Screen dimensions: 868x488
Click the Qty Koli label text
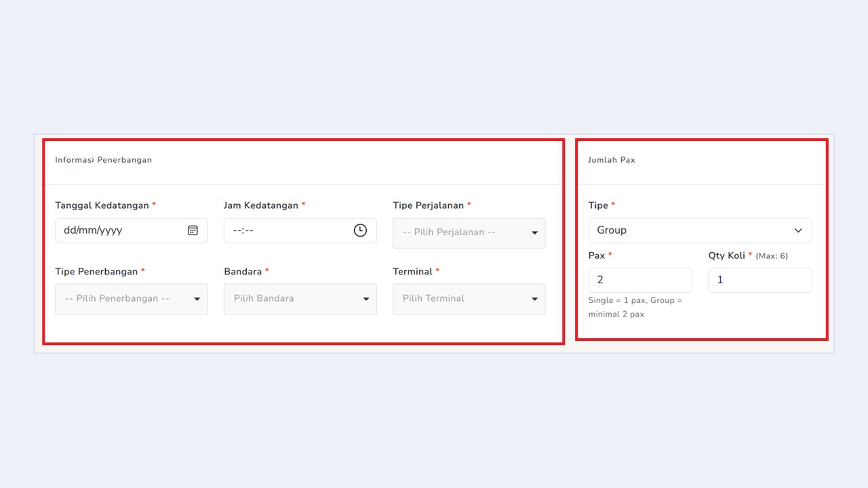coord(727,256)
